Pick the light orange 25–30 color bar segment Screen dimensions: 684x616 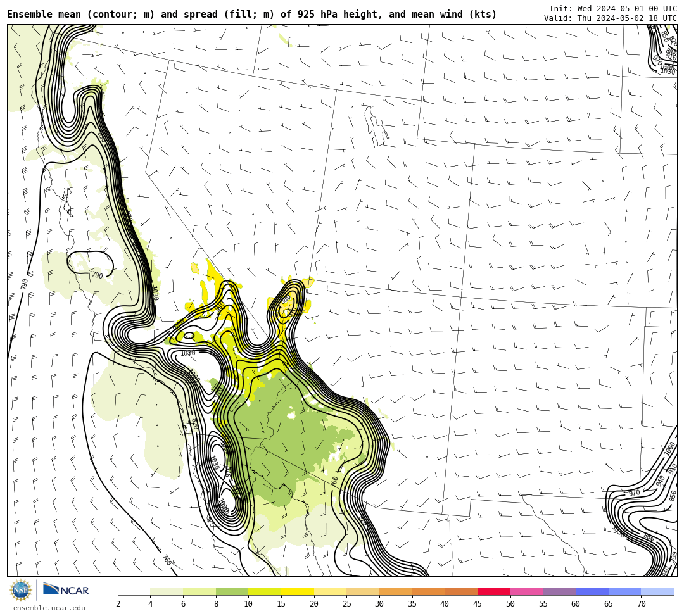[x=363, y=591]
